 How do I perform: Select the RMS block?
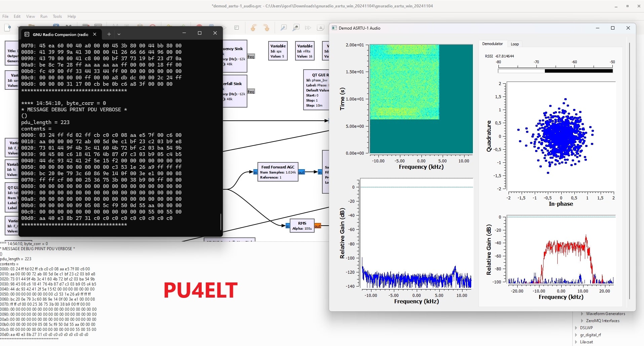tap(302, 226)
